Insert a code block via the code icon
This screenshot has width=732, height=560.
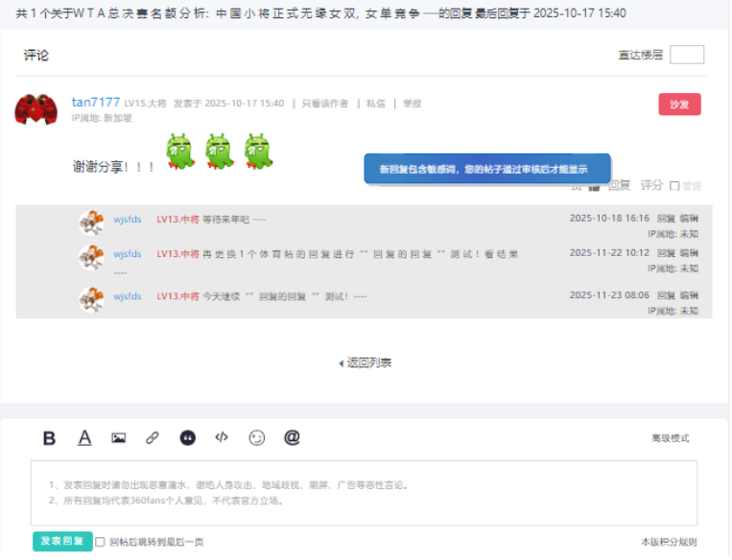pyautogui.click(x=222, y=437)
